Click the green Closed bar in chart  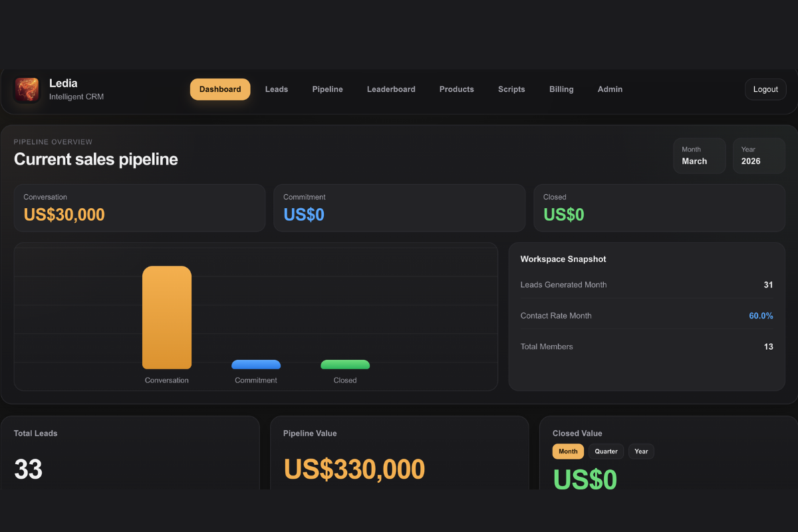pyautogui.click(x=345, y=364)
